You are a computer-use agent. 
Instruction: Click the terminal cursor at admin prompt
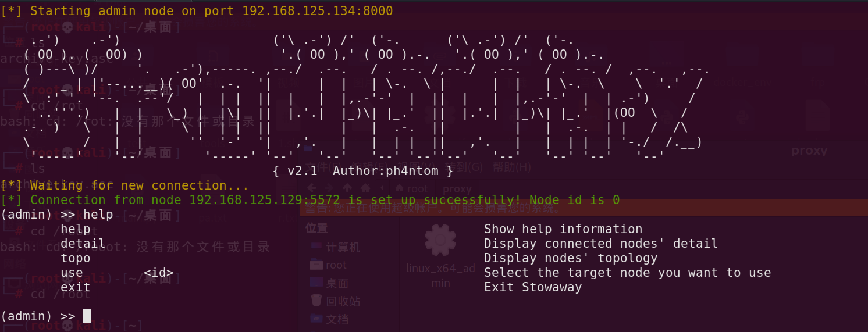87,316
